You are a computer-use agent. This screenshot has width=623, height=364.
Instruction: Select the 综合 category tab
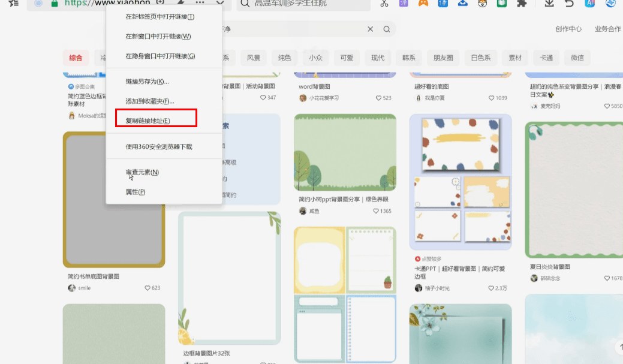pyautogui.click(x=76, y=58)
